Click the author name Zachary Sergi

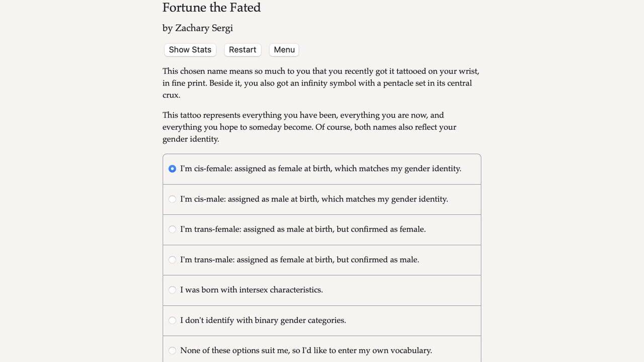[x=204, y=28]
